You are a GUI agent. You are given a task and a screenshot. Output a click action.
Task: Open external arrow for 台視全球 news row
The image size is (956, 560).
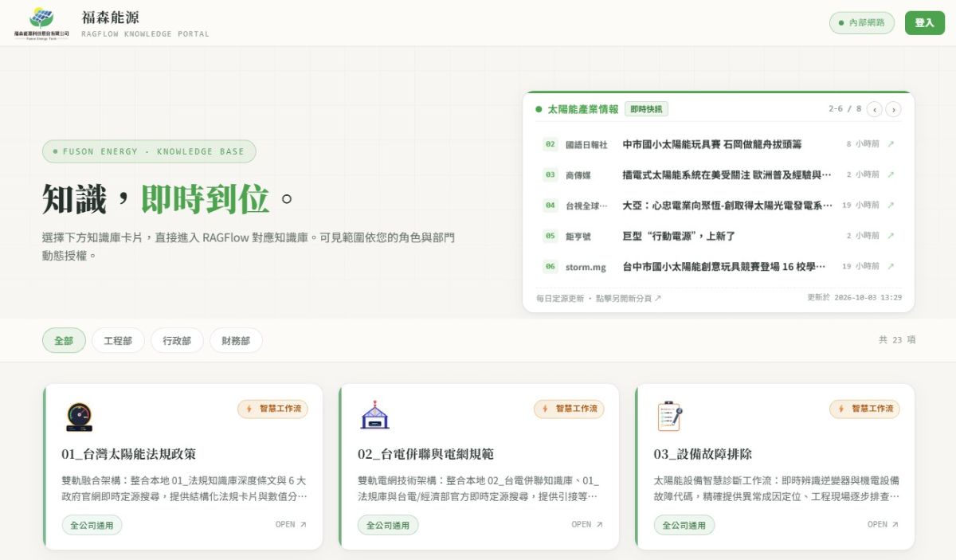point(891,206)
